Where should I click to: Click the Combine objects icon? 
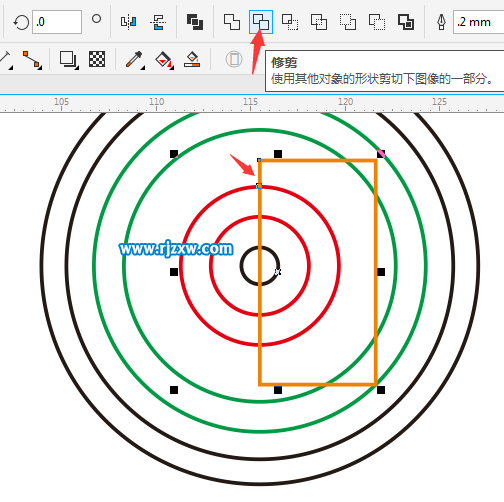pos(195,22)
